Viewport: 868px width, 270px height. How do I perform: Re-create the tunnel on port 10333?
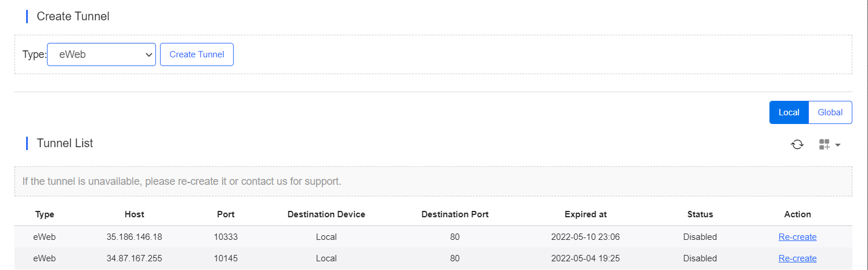797,237
